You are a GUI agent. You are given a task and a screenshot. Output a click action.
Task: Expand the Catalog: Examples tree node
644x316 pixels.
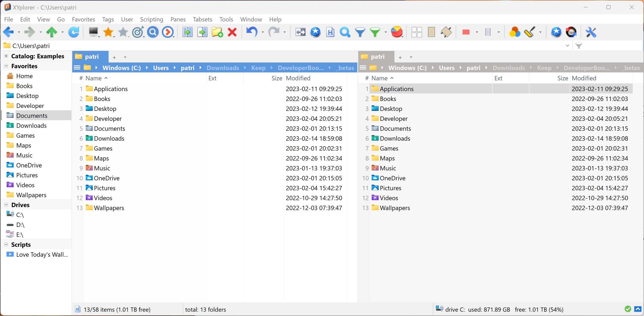[6, 56]
